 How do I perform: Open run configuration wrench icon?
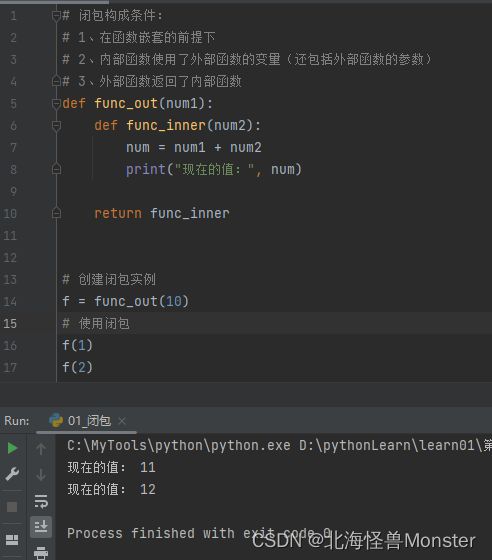(x=12, y=474)
